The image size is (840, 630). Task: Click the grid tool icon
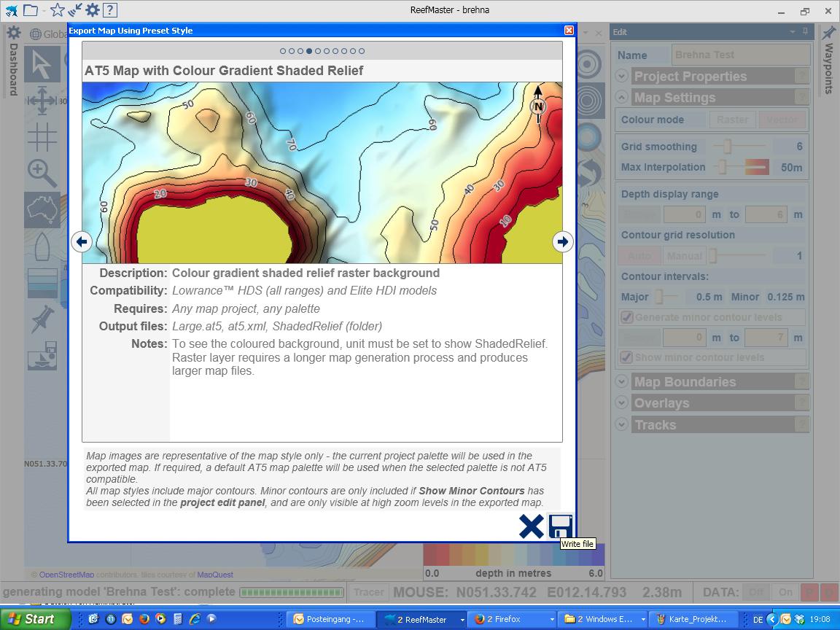coord(42,137)
